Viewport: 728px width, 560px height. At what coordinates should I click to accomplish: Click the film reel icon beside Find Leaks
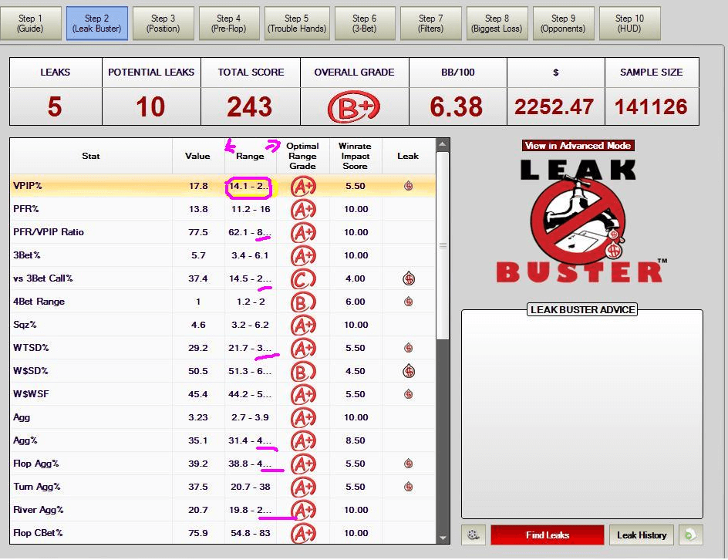pos(474,535)
